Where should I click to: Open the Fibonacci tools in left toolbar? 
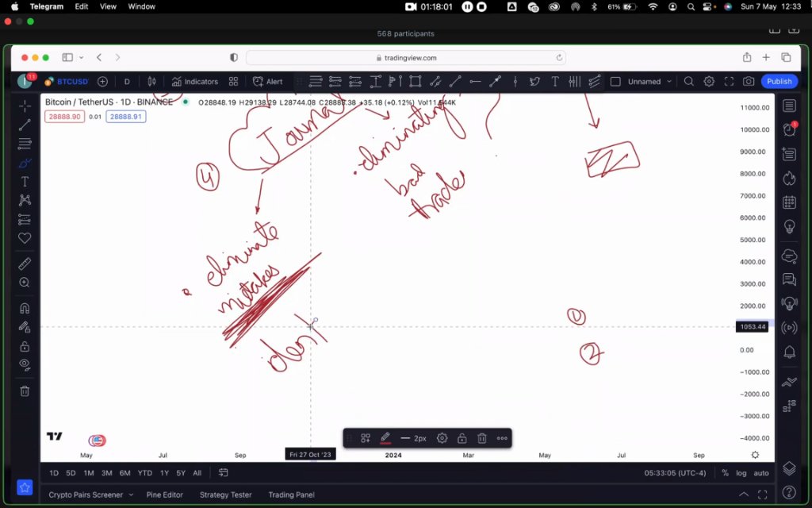coord(25,144)
